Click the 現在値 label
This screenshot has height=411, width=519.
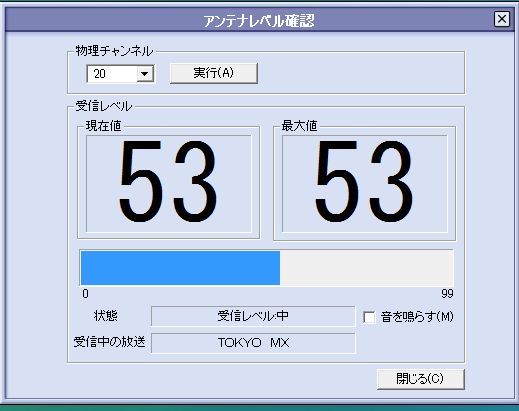point(103,126)
